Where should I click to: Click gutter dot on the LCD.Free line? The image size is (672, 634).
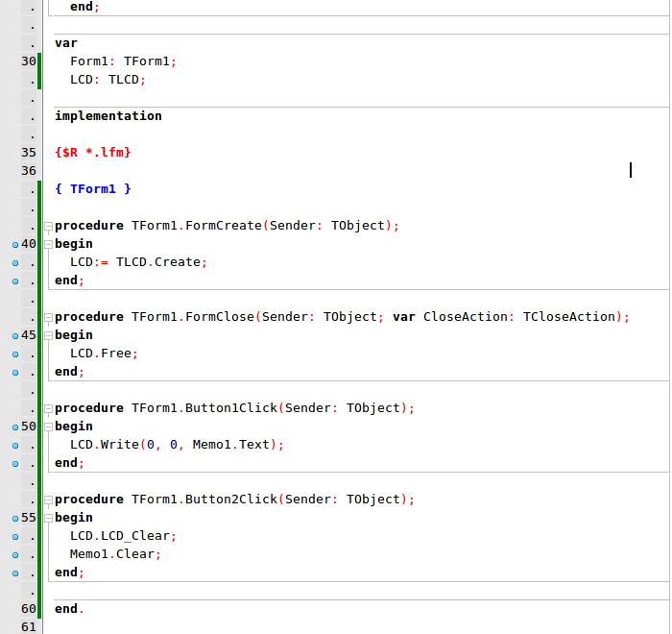point(15,354)
